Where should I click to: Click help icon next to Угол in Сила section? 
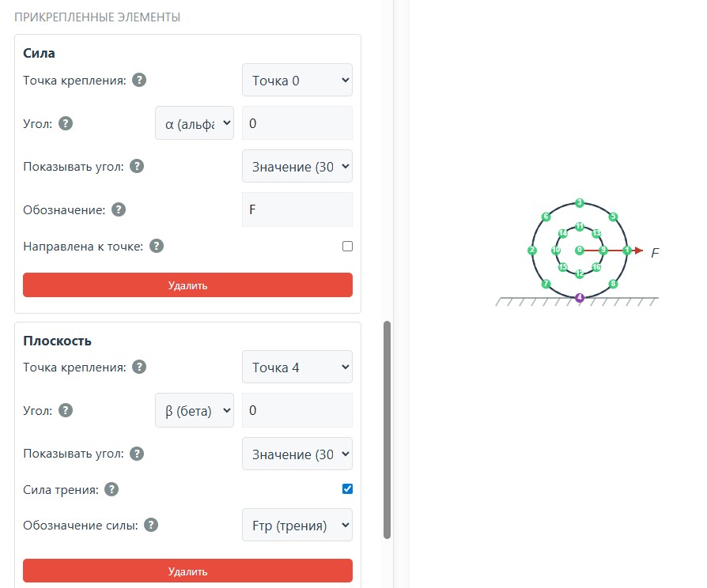(66, 123)
